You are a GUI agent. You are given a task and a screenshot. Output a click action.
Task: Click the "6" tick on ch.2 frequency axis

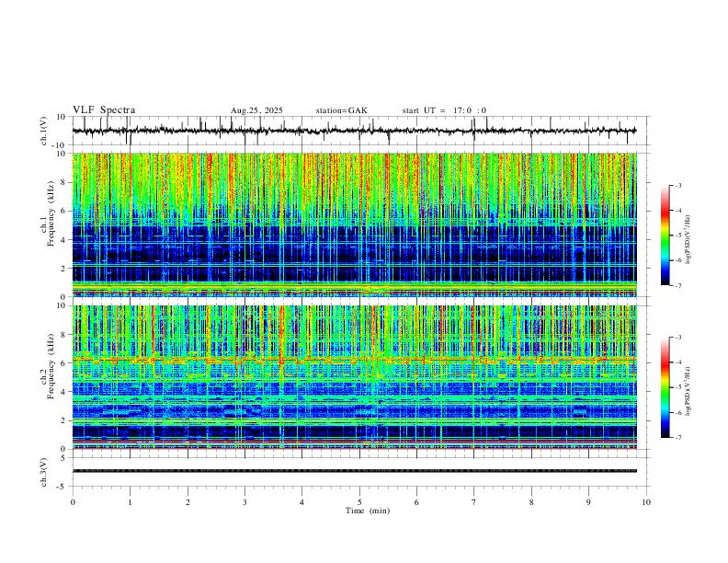point(63,363)
